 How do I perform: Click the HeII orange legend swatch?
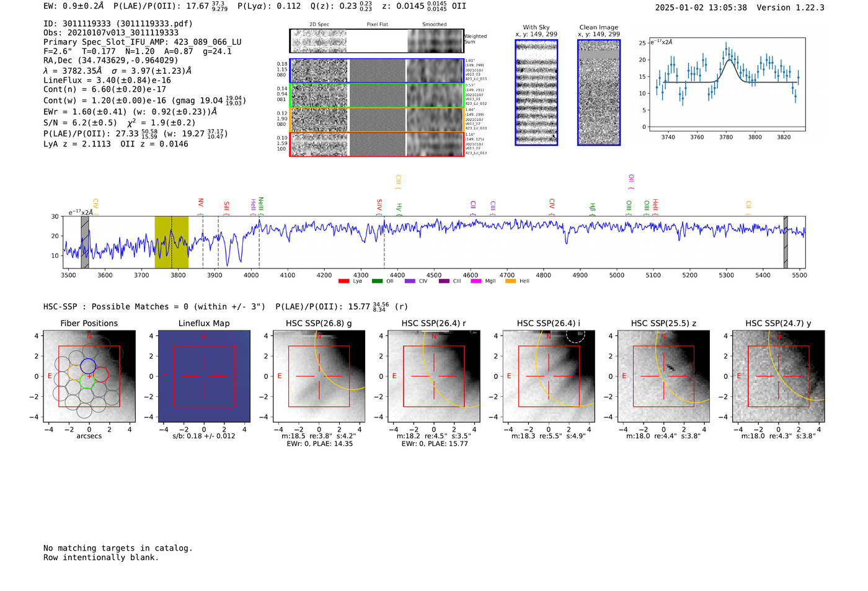[510, 282]
